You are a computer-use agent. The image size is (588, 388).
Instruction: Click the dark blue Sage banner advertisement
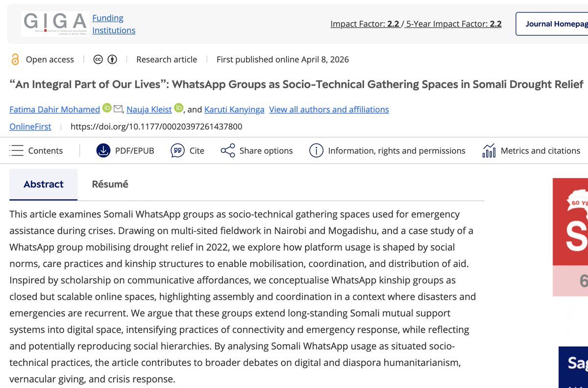coord(573,367)
